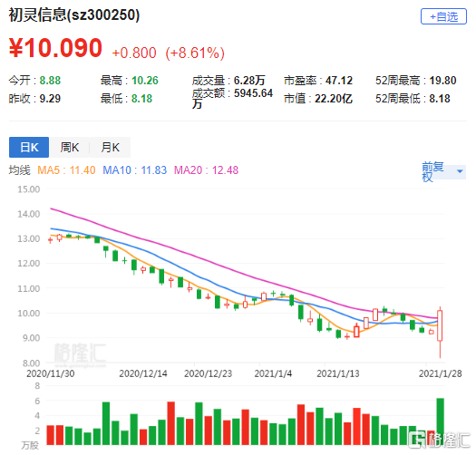The width and height of the screenshot is (476, 455).
Task: Click the MA5 : 11.40 indicator
Action: pyautogui.click(x=66, y=170)
